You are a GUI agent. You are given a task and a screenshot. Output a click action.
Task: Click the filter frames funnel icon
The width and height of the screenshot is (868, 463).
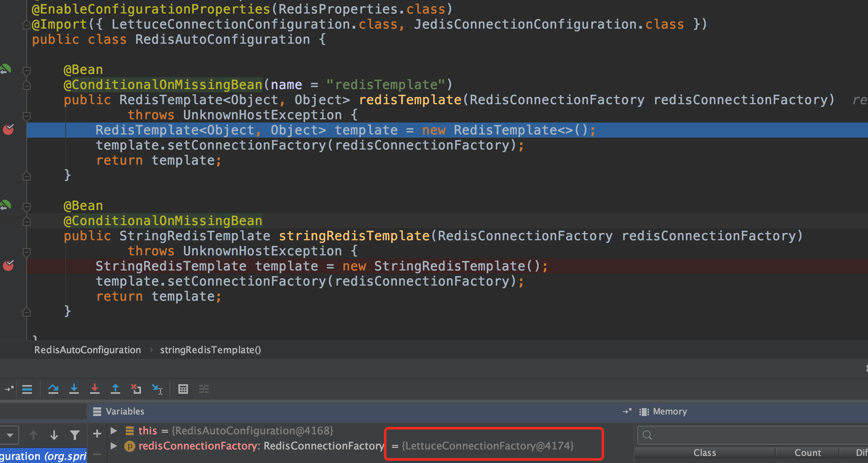click(74, 435)
